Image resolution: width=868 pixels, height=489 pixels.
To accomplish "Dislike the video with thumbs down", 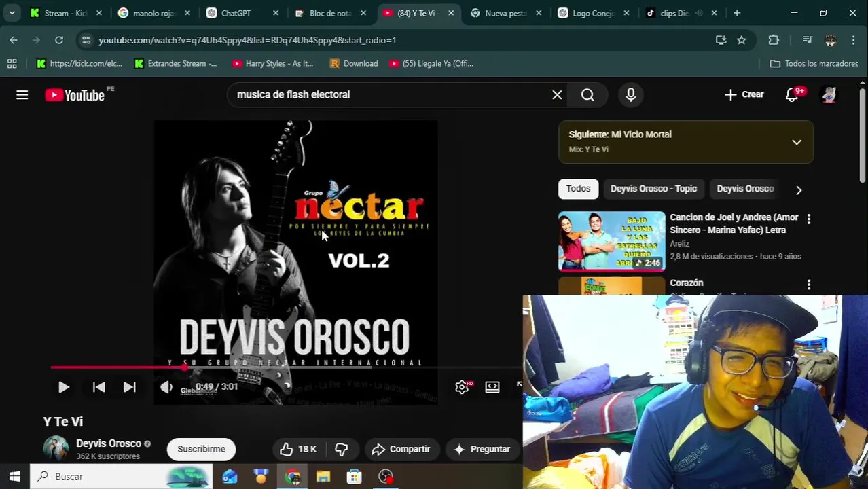I will click(x=342, y=449).
